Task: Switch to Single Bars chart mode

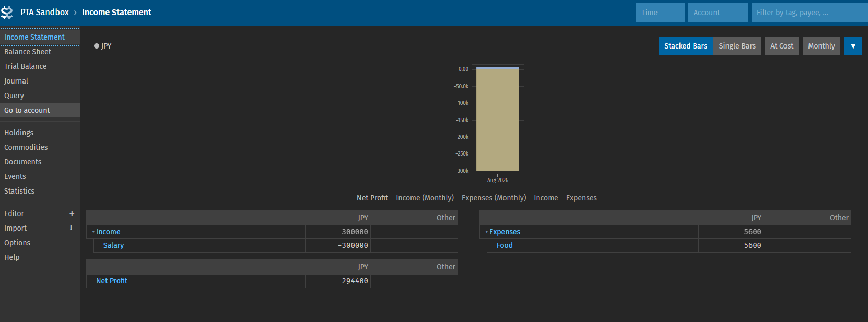Action: click(737, 46)
